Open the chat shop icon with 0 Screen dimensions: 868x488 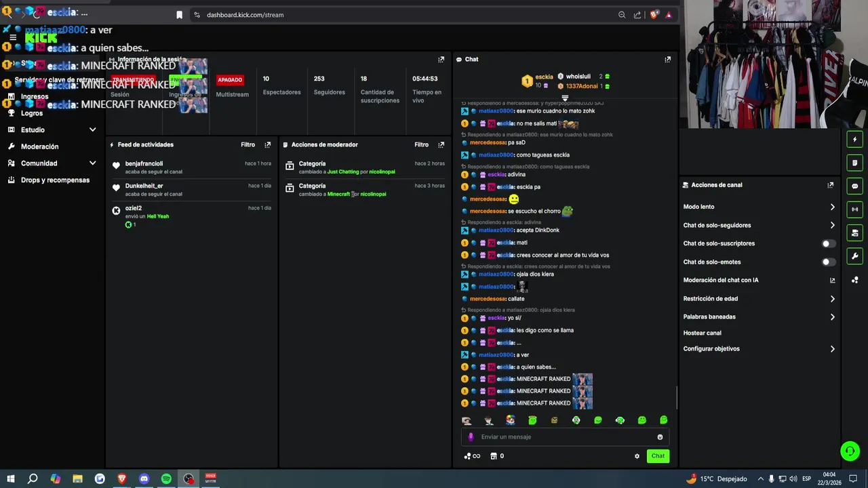pyautogui.click(x=497, y=456)
